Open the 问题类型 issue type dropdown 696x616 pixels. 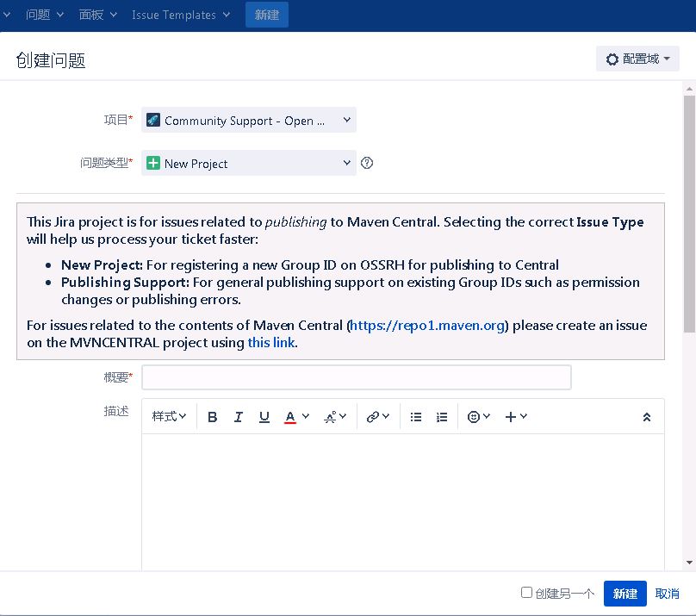coord(249,163)
